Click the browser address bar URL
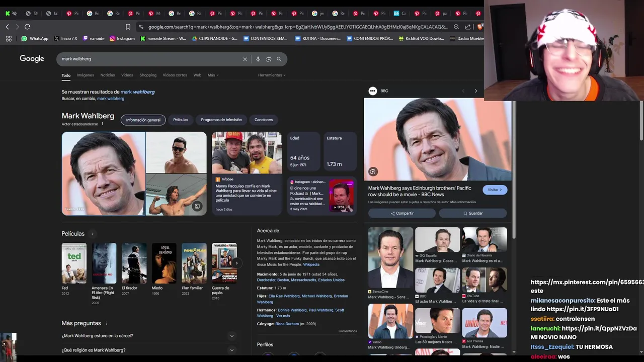This screenshot has width=644, height=362. click(x=298, y=27)
